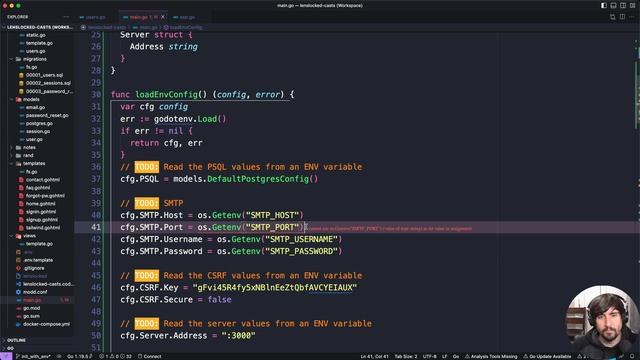
Task: Open users.go file in explorer
Action: point(36,51)
